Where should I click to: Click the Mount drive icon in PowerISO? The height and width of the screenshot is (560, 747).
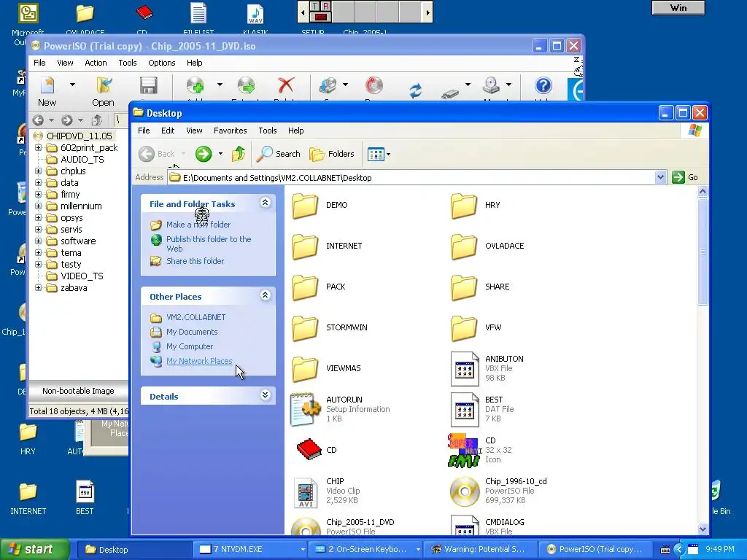[x=491, y=86]
